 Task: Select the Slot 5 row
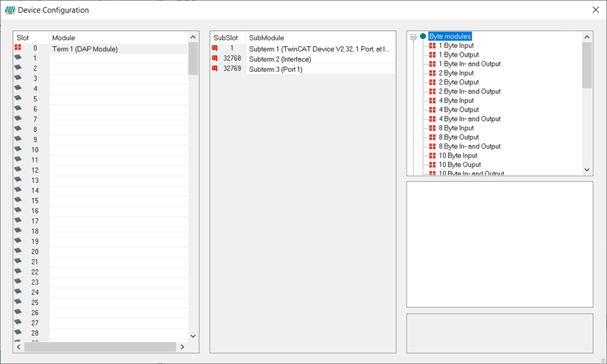(x=95, y=97)
